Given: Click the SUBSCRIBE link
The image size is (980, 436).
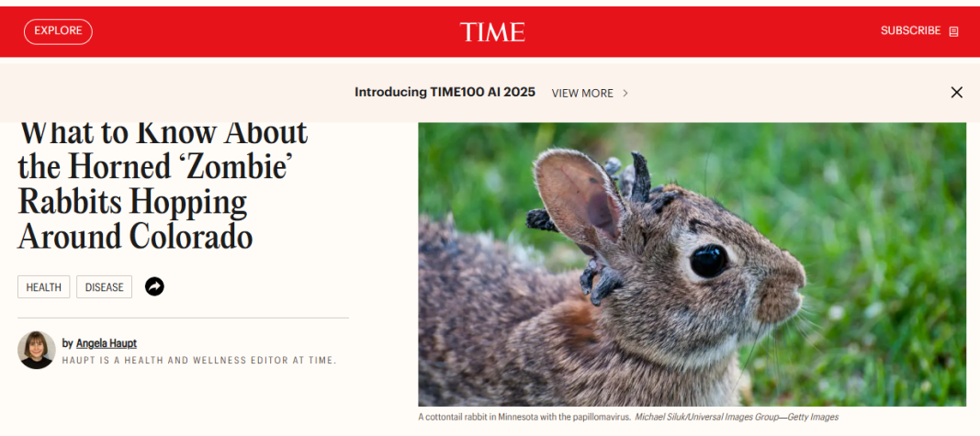Looking at the screenshot, I should (x=910, y=30).
